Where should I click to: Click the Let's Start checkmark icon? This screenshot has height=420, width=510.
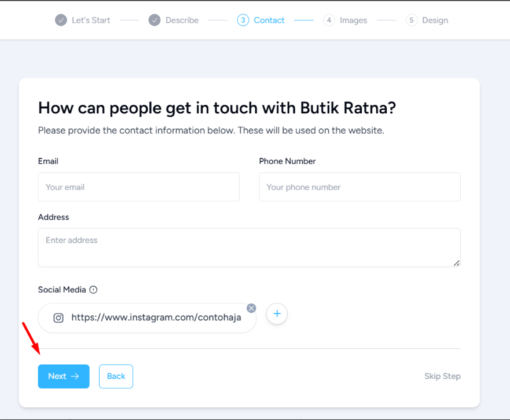click(x=61, y=20)
